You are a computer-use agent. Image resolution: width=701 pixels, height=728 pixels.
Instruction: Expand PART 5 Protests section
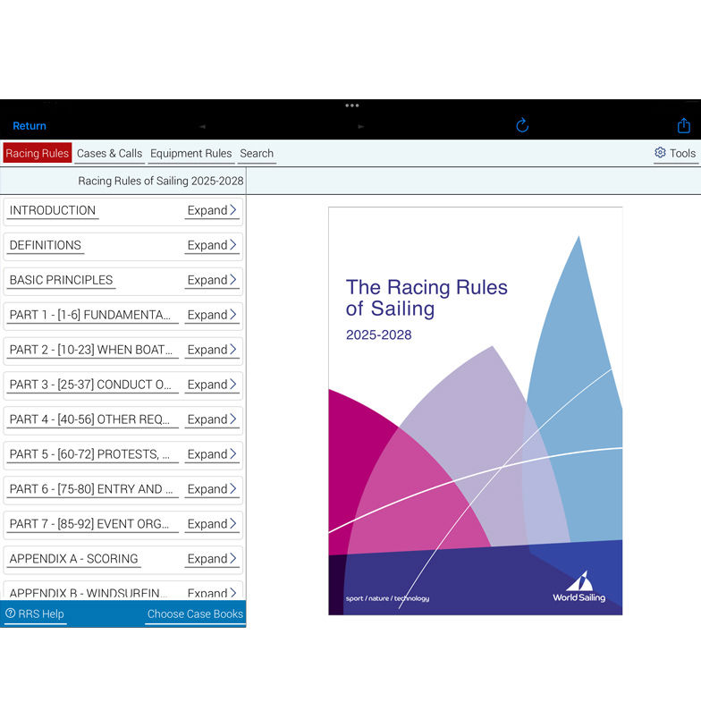(x=211, y=455)
